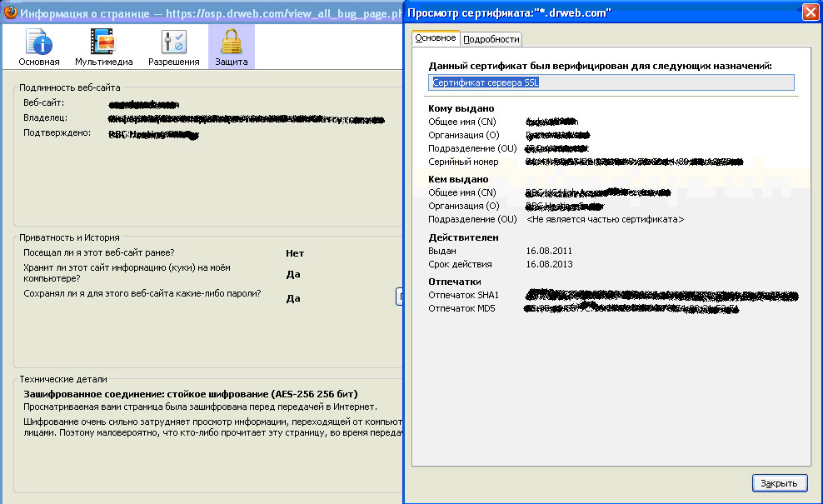Click the 'Приватность и История' group title

(69, 237)
